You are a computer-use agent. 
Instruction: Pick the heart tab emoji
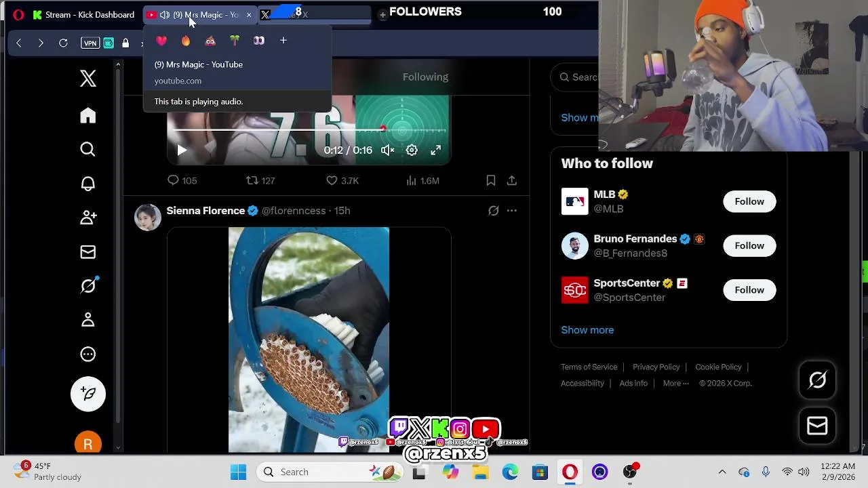click(x=161, y=41)
